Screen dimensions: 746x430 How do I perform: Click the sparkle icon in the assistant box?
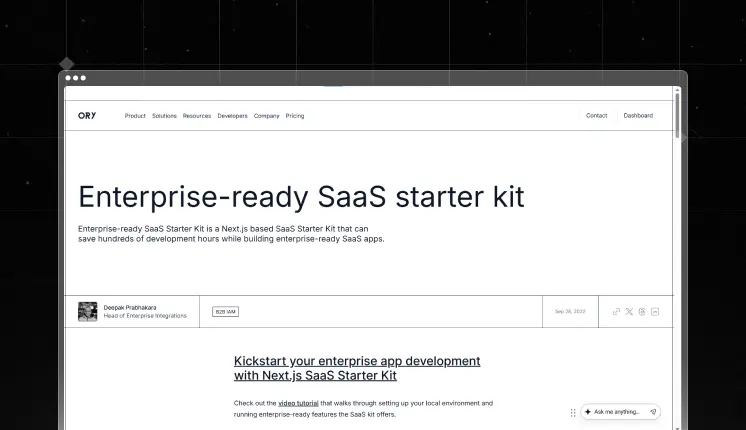588,412
